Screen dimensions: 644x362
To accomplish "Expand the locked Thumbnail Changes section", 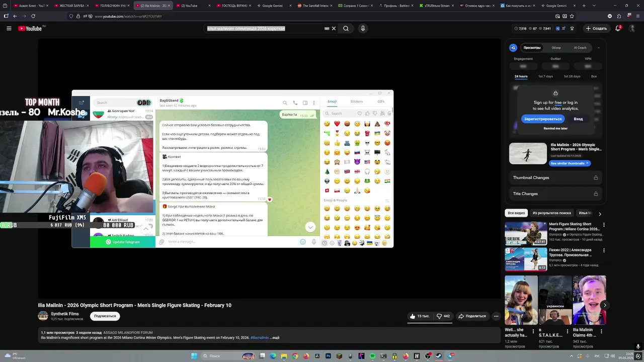I will [x=555, y=177].
